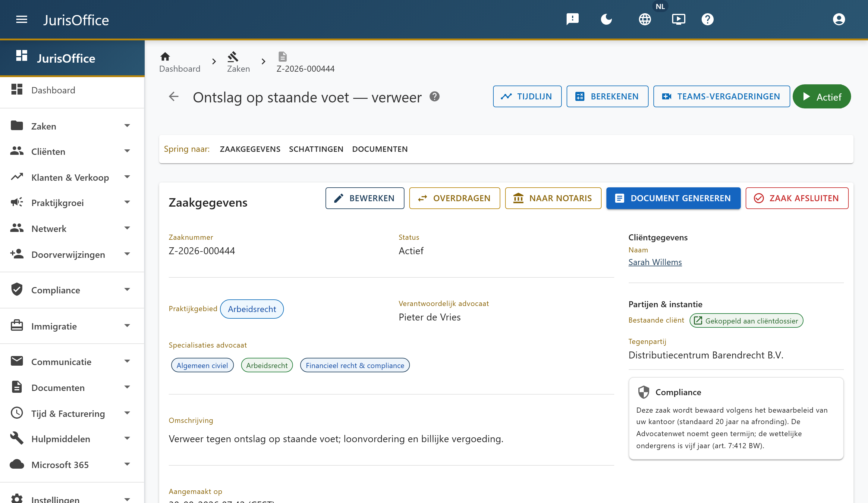Click DOCUMENT GENEREREN button
The width and height of the screenshot is (868, 503).
[x=673, y=198]
